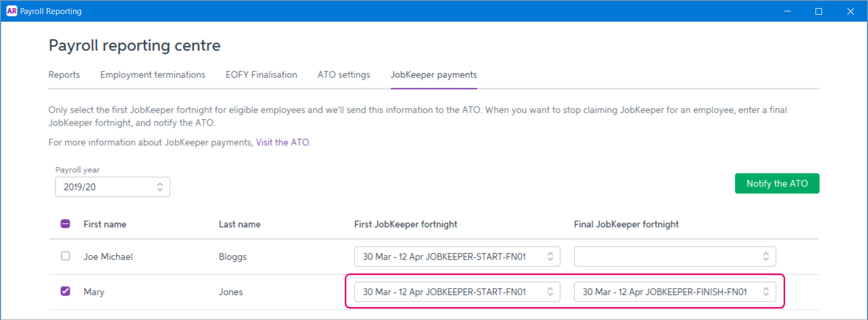Select the JobKeeper payments tab
This screenshot has width=868, height=320.
click(433, 75)
